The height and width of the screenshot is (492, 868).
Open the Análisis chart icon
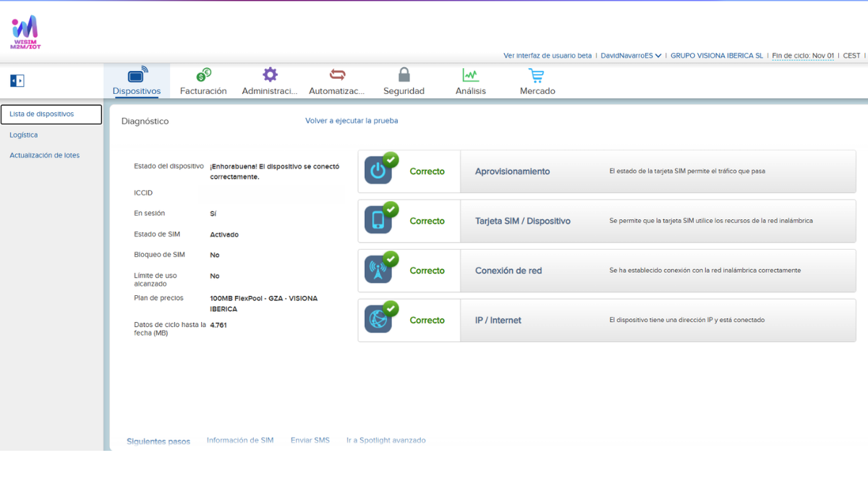click(x=471, y=75)
